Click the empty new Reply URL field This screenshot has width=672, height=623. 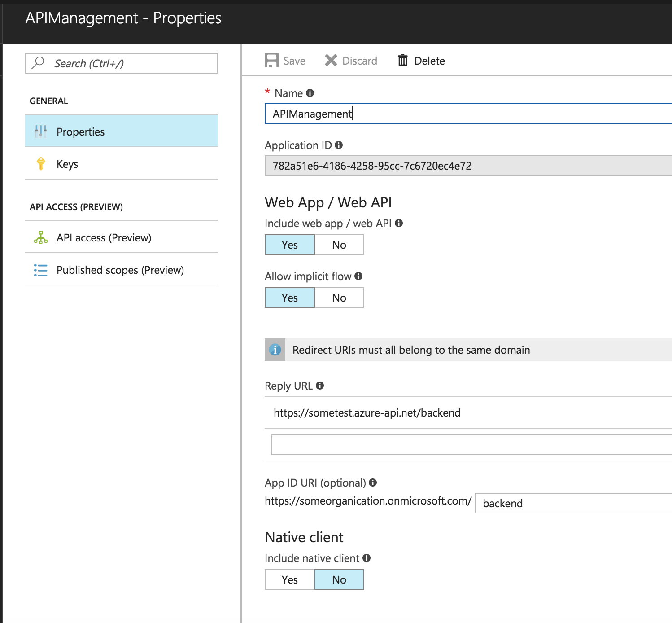(471, 445)
